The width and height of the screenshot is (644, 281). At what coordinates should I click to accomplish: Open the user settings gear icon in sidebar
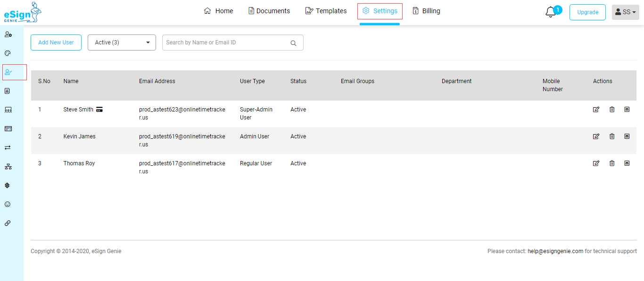8,34
